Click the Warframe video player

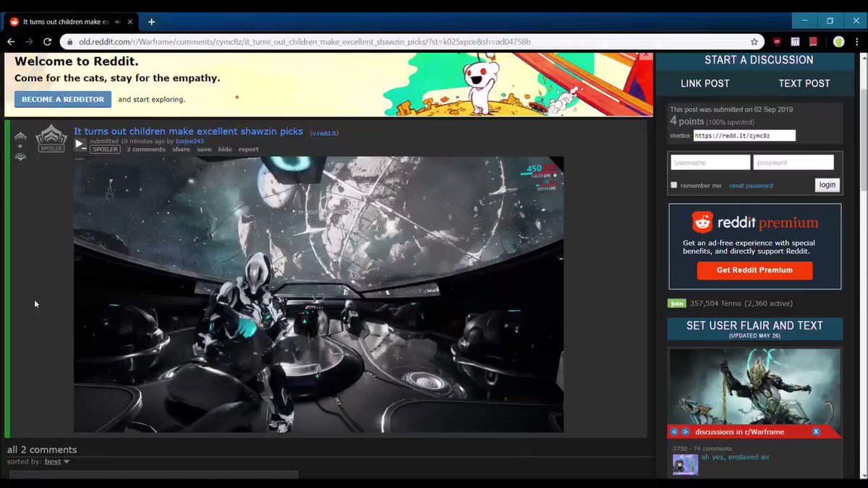318,294
